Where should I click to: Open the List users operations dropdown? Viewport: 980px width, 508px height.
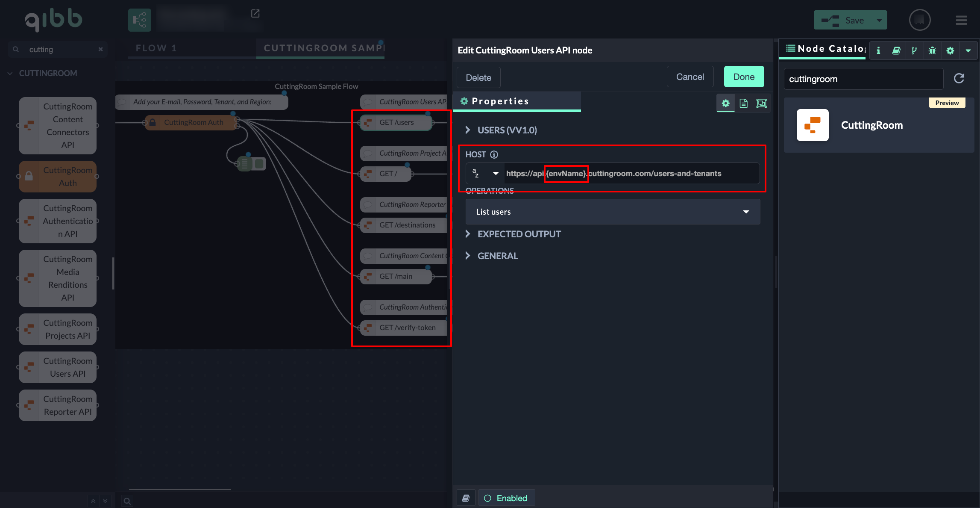point(613,212)
